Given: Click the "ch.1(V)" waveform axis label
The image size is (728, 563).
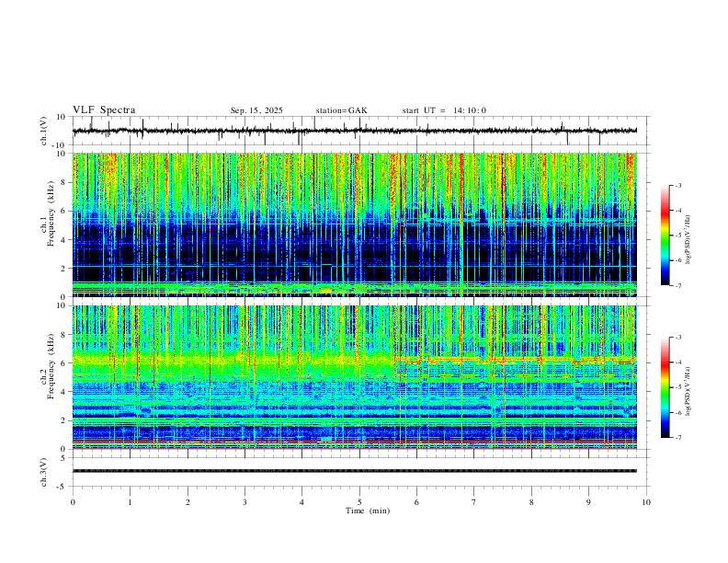Looking at the screenshot, I should (44, 131).
